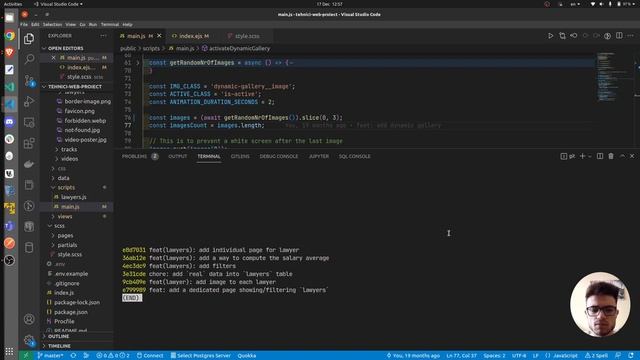Open the new terminal launch profile dropdown
Viewport: 640px width, 360px height.
pos(590,156)
